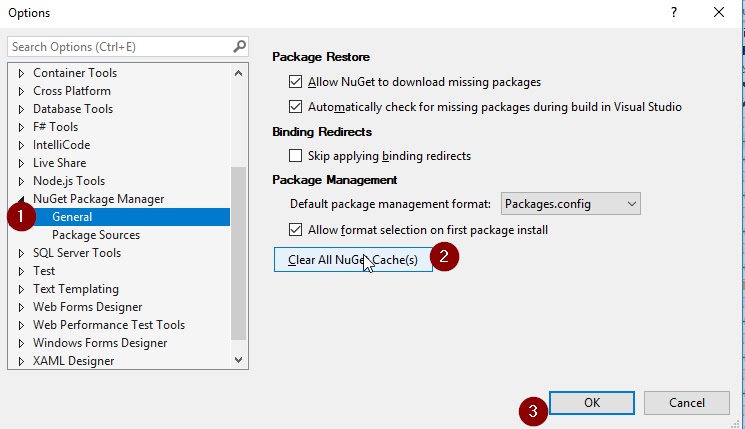Expand the SQL Server Tools node

pos(21,253)
